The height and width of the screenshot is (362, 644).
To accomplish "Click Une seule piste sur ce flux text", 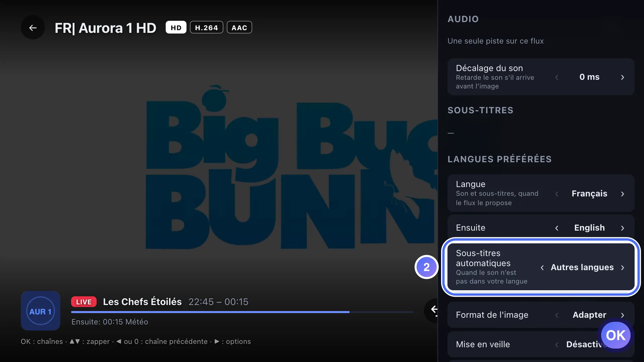I will coord(495,41).
